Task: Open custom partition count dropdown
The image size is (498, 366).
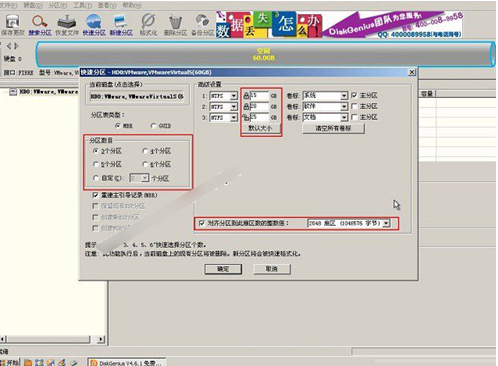Action: coord(145,178)
